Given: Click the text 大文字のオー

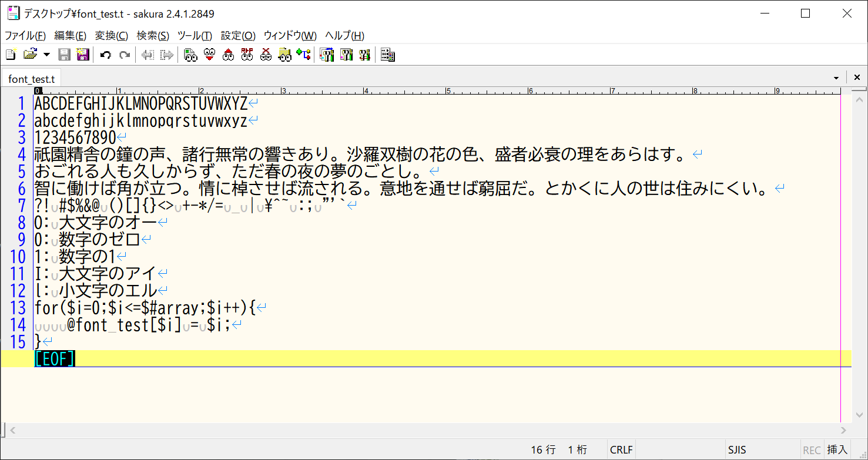Looking at the screenshot, I should (x=108, y=223).
